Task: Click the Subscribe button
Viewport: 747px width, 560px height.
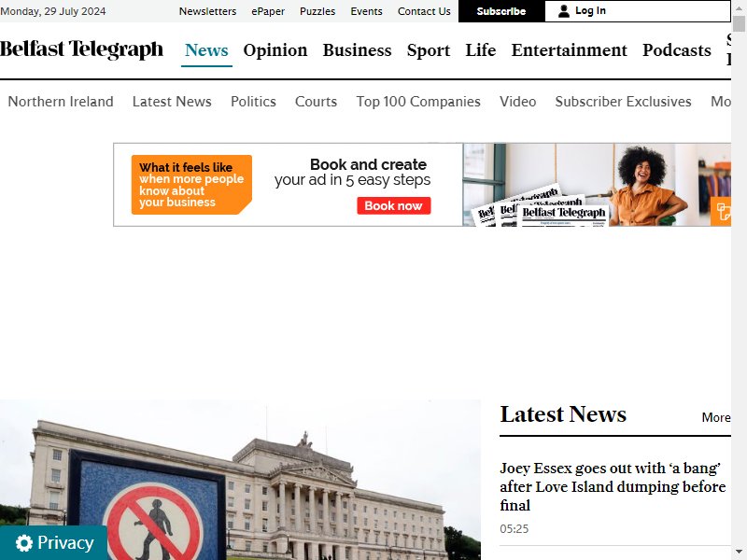Action: pos(501,11)
